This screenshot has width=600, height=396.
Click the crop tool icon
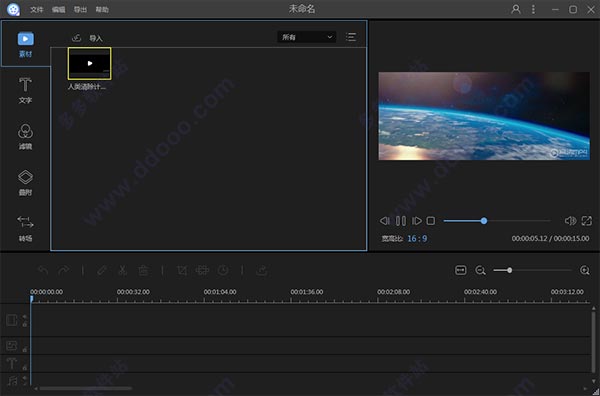tap(182, 271)
